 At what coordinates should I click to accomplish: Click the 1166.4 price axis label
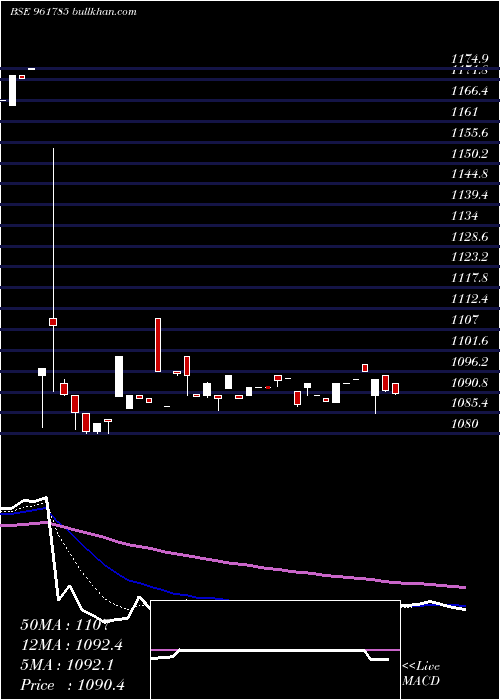(469, 91)
